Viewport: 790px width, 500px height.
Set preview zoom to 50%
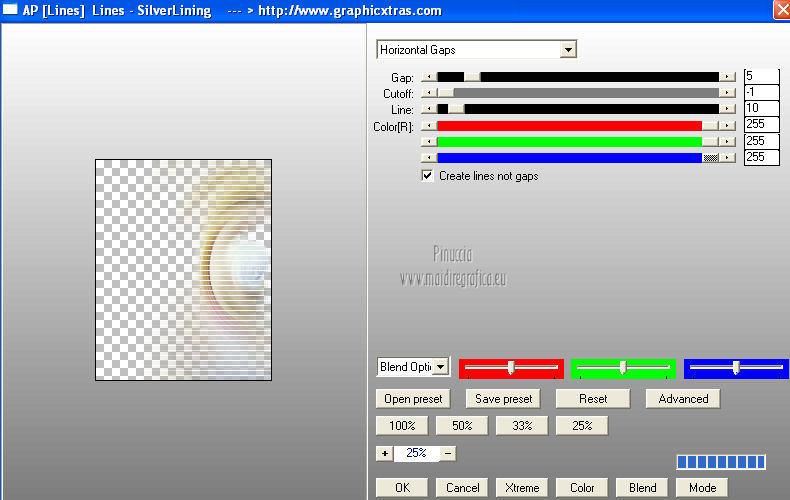coord(462,425)
